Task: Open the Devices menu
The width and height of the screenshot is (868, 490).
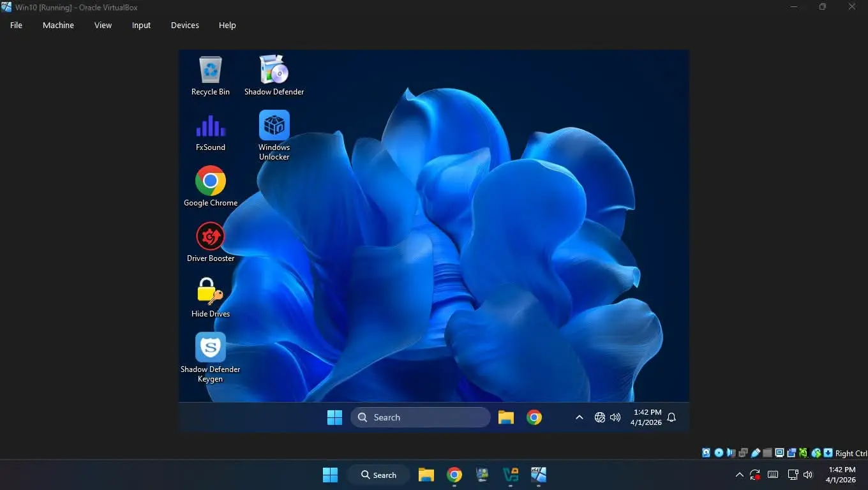Action: [185, 26]
